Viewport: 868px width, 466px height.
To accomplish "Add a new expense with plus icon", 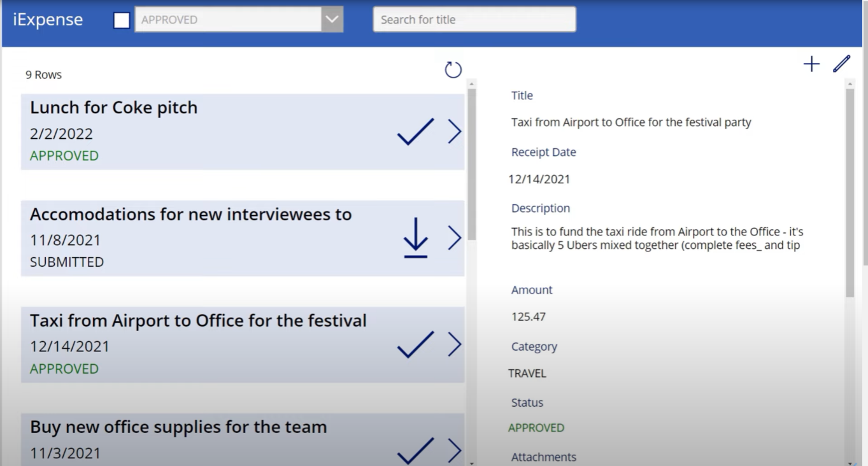I will pos(811,64).
